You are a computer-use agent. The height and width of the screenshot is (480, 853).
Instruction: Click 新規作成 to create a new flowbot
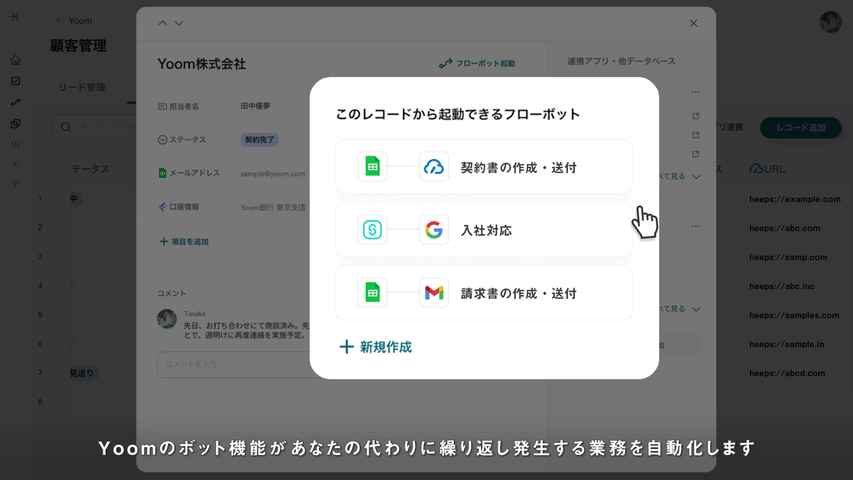[375, 347]
